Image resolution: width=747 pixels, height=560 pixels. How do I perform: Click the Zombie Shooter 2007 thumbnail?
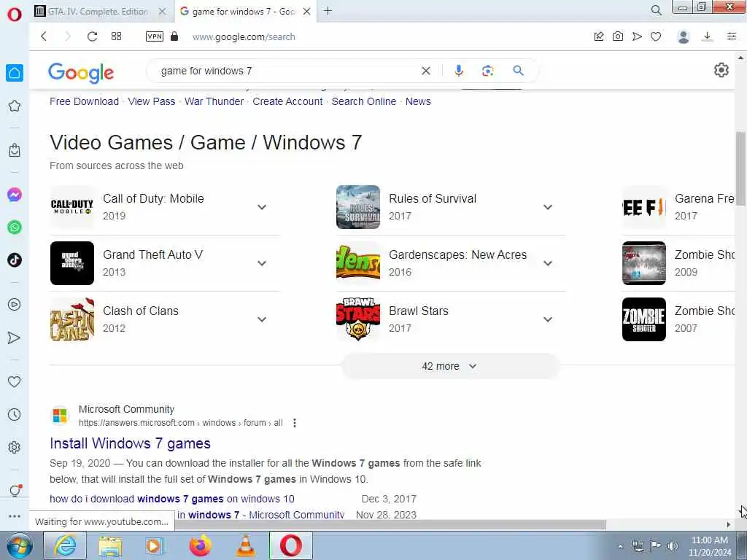(x=644, y=319)
